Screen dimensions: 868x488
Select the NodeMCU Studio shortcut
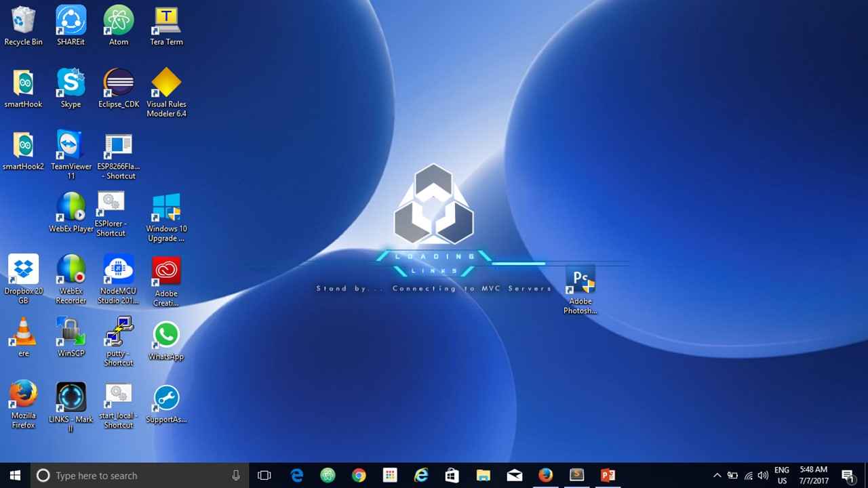(119, 279)
